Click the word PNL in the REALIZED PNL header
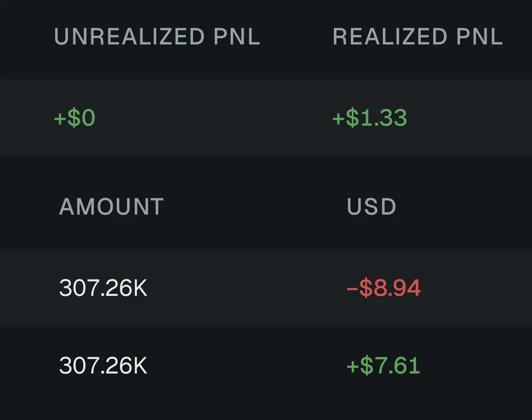The image size is (532, 420). 479,36
